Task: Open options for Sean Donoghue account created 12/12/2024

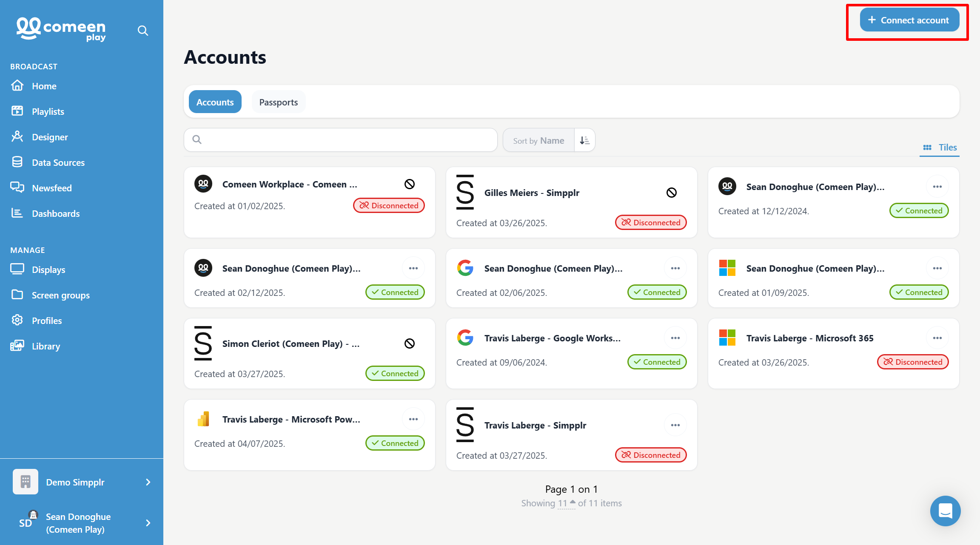Action: pyautogui.click(x=937, y=187)
